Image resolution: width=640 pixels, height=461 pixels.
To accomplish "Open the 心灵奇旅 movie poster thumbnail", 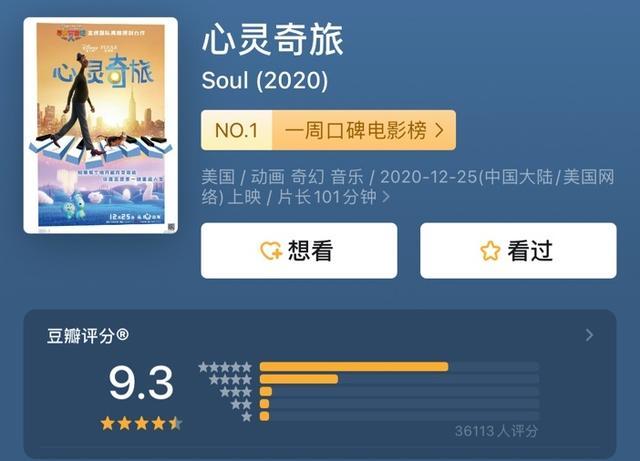I will (x=100, y=125).
